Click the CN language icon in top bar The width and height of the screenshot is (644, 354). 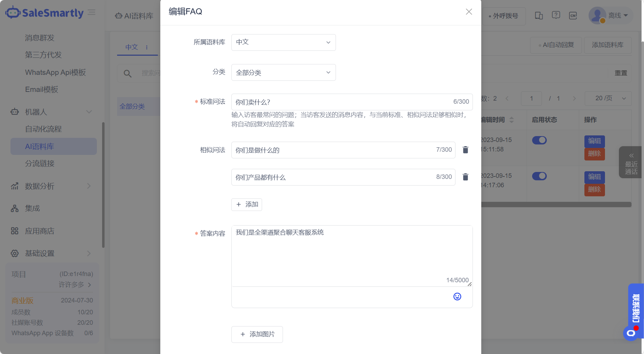(x=573, y=15)
